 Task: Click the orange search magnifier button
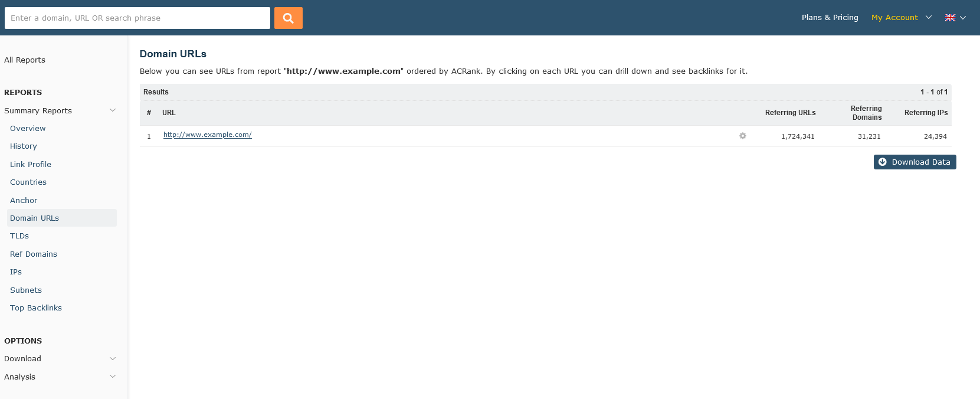tap(288, 18)
